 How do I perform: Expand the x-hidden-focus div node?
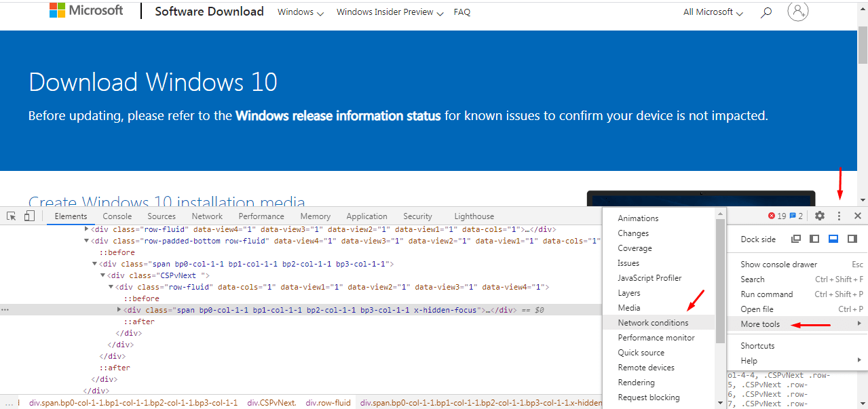coord(120,310)
